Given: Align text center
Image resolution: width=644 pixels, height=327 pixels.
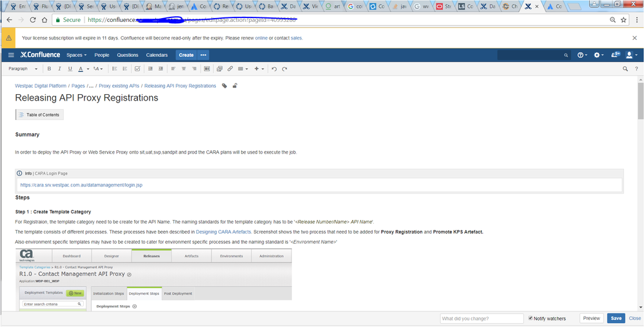Looking at the screenshot, I should [184, 69].
